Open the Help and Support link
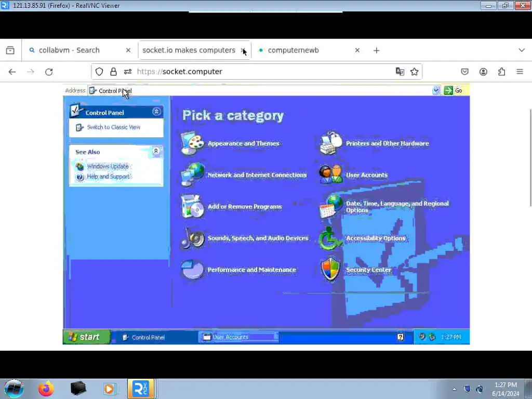The image size is (532, 399). pyautogui.click(x=109, y=177)
